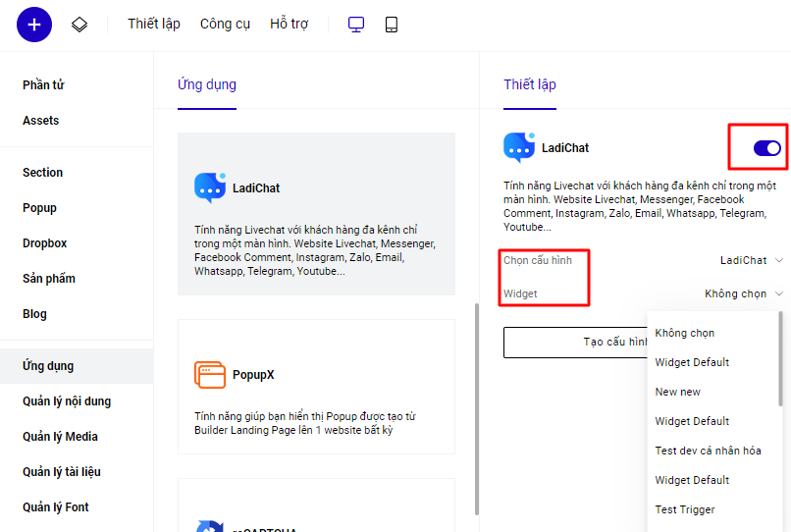791x532 pixels.
Task: Open the layers stack icon
Action: pyautogui.click(x=79, y=25)
